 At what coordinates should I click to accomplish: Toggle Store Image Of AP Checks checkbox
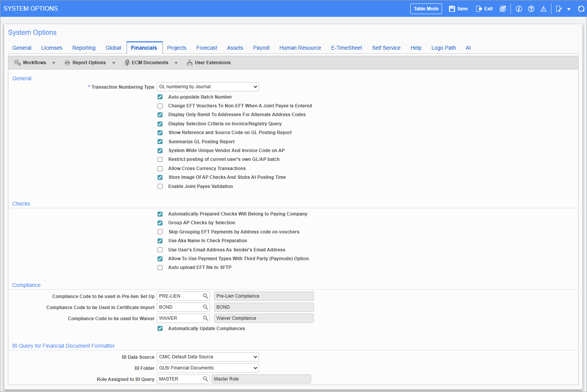click(160, 177)
